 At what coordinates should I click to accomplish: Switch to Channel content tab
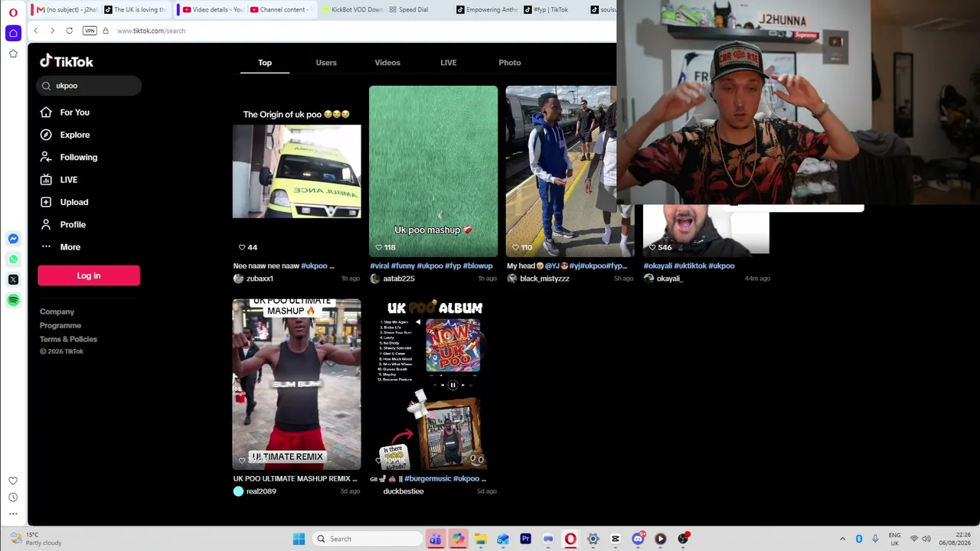pos(280,10)
